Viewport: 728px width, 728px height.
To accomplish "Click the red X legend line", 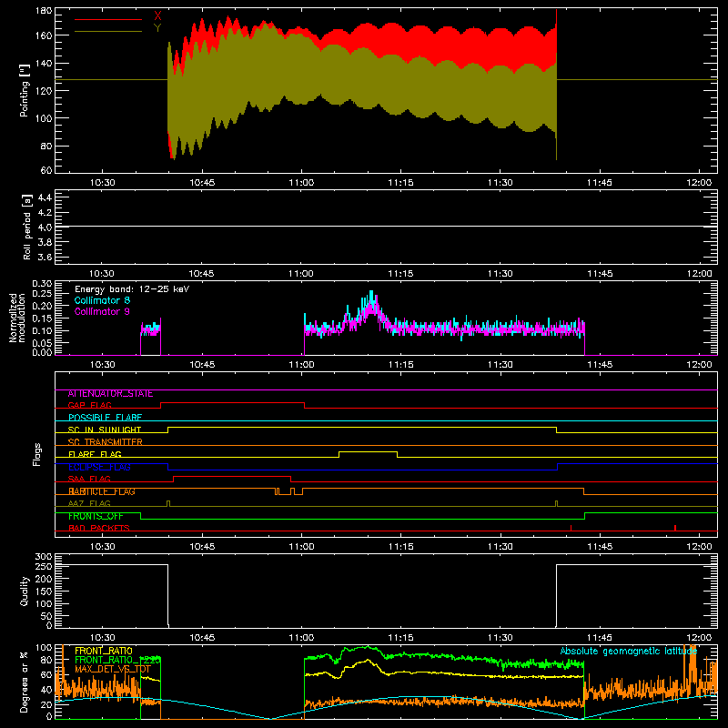I will pos(108,19).
